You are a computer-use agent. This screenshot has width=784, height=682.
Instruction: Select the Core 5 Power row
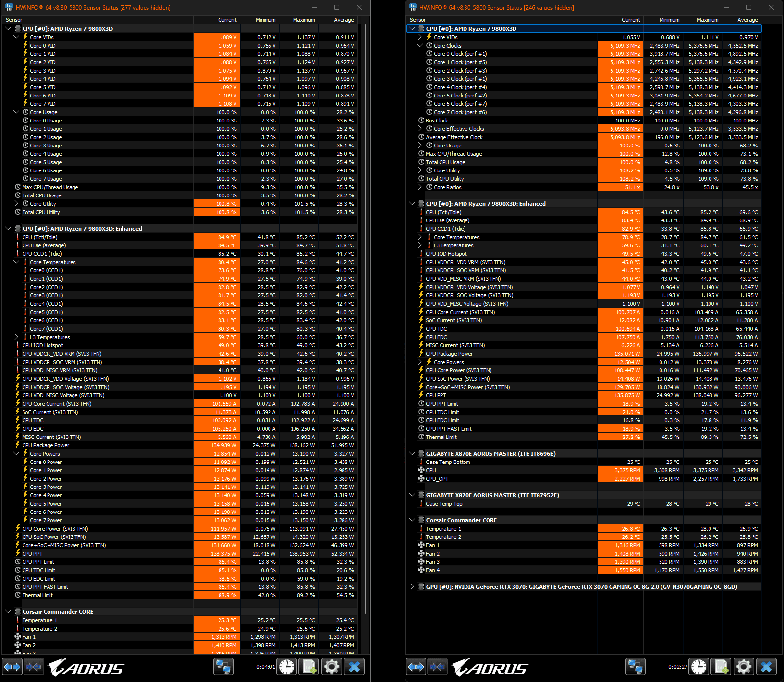point(180,504)
